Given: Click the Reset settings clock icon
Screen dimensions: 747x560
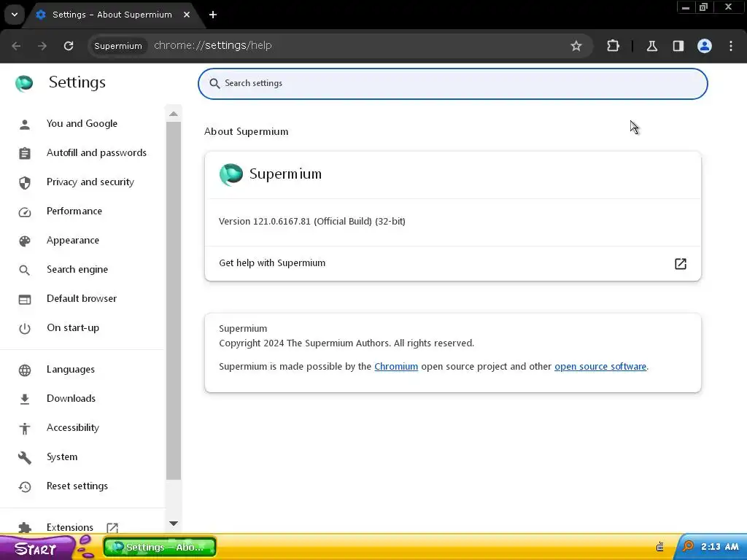Looking at the screenshot, I should coord(25,487).
